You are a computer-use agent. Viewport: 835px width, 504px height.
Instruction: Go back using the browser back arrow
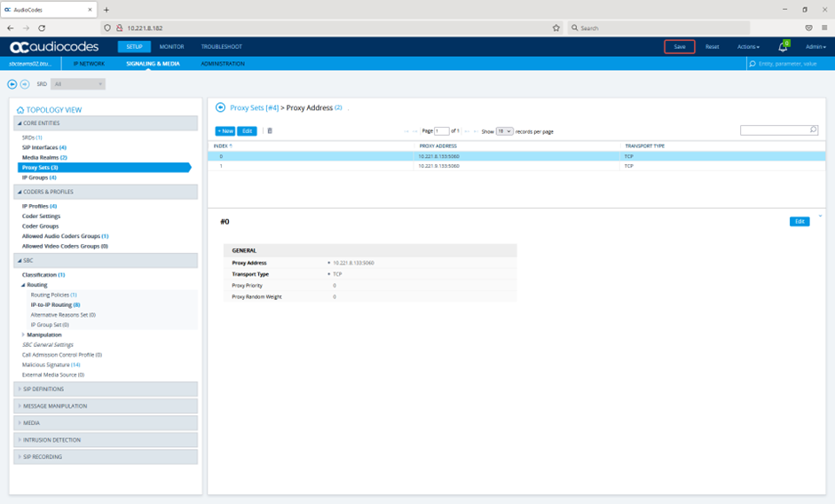click(11, 28)
